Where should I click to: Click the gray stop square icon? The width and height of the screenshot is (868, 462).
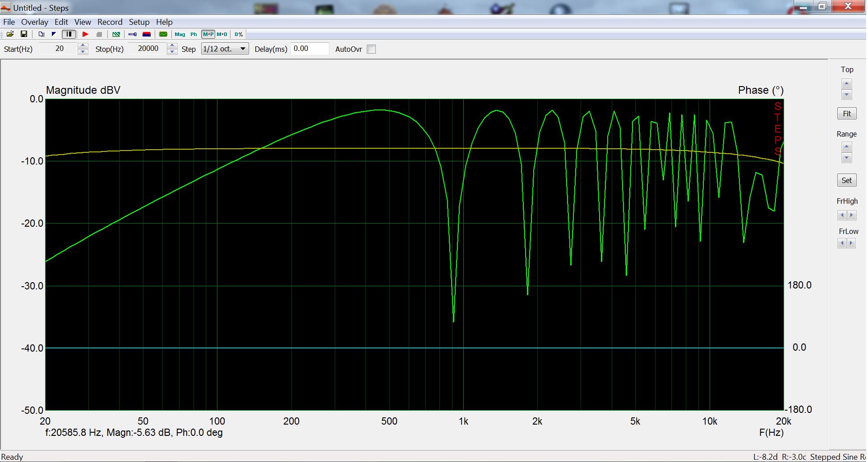tap(99, 34)
